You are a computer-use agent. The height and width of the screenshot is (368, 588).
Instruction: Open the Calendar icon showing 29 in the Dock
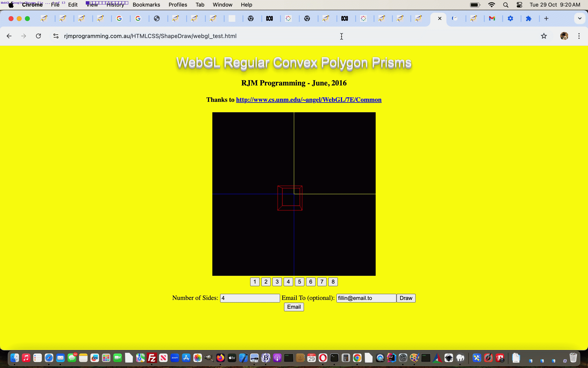(312, 358)
